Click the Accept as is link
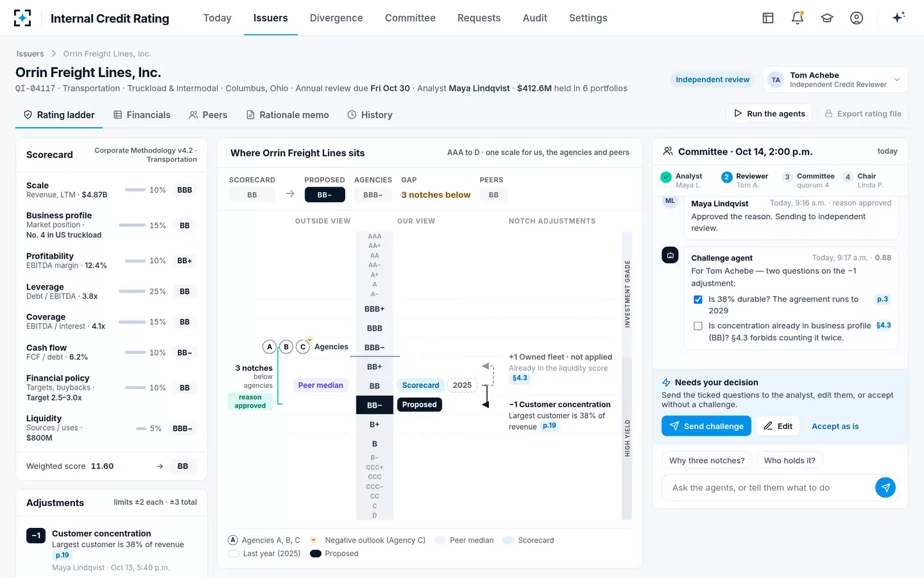Viewport: 924px width, 578px height. (x=835, y=426)
